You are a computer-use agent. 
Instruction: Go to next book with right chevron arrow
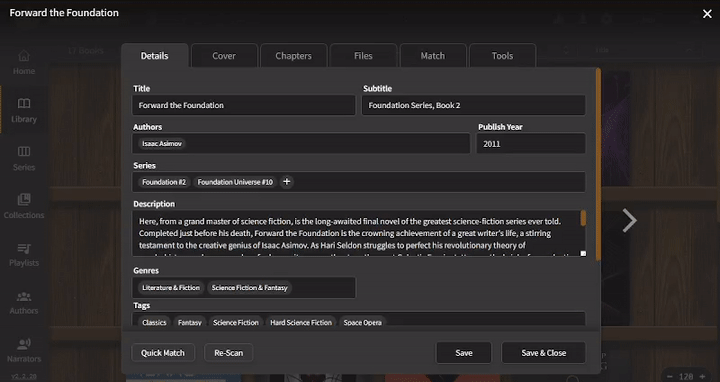[x=630, y=220]
